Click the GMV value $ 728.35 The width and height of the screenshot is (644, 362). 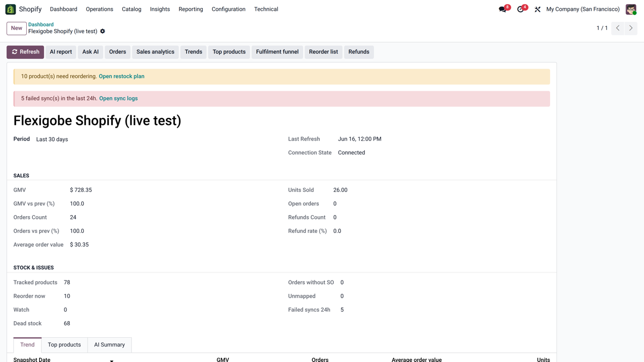click(81, 190)
